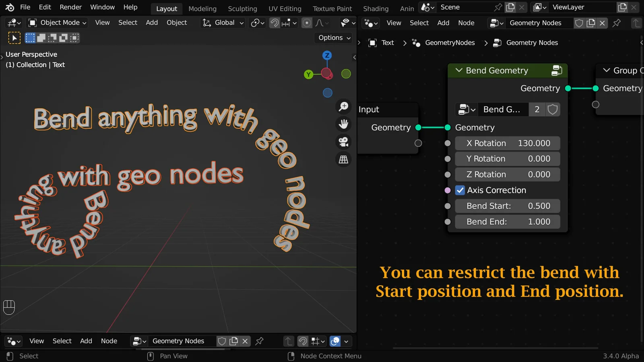Toggle the fake user shield on Geometry Nodes
Viewport: 644px width, 362px height.
click(x=579, y=23)
